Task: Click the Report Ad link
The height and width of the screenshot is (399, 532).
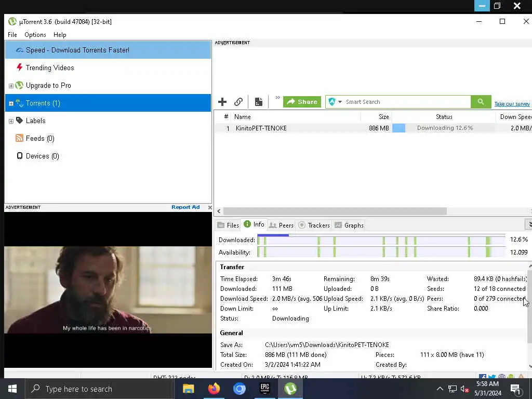Action: (x=185, y=207)
